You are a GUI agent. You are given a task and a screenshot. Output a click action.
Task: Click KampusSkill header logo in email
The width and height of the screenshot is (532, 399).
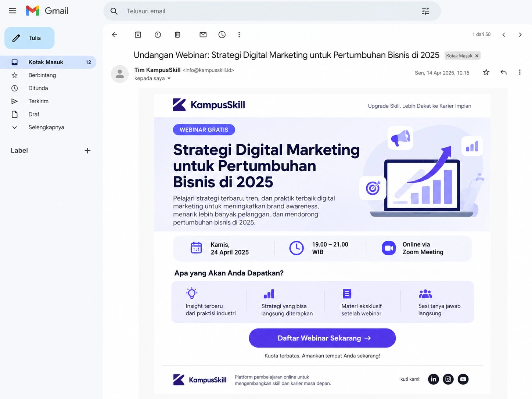coord(209,105)
